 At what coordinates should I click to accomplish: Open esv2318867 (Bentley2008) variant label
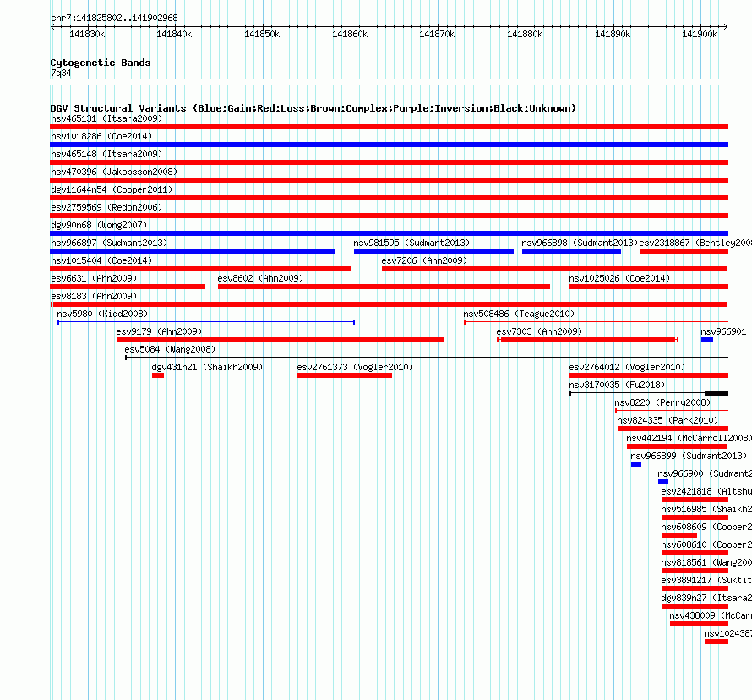point(695,243)
